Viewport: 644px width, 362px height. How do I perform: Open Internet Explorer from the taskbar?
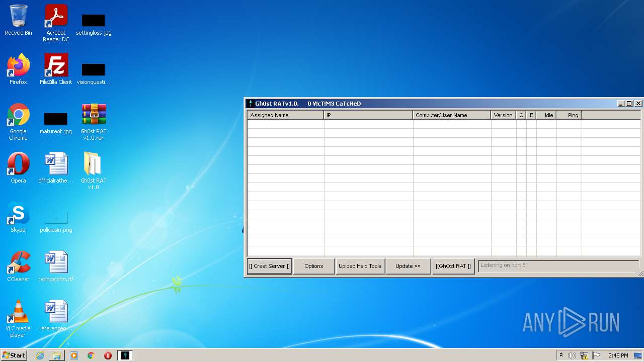pos(40,355)
